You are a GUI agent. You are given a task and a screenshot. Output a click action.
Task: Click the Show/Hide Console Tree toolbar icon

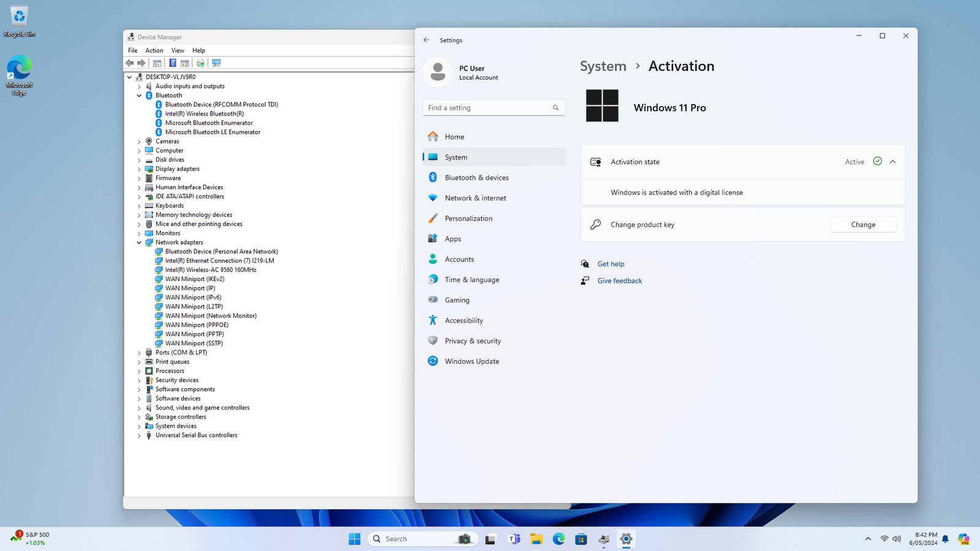coord(157,63)
